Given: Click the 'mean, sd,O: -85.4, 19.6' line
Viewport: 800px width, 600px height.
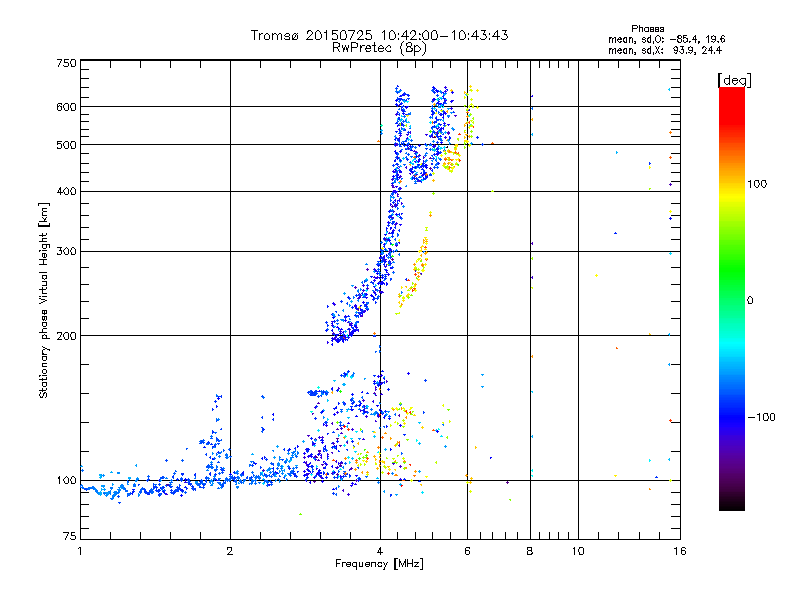Looking at the screenshot, I should click(666, 39).
